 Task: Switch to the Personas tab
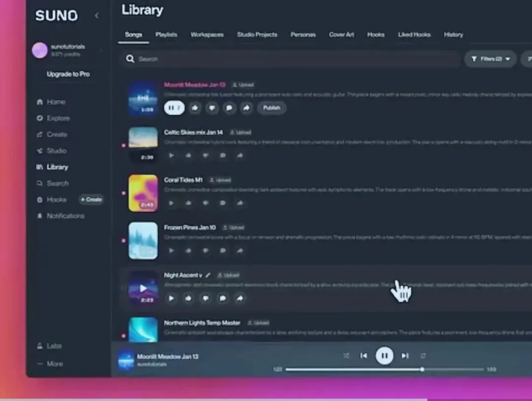pos(303,34)
